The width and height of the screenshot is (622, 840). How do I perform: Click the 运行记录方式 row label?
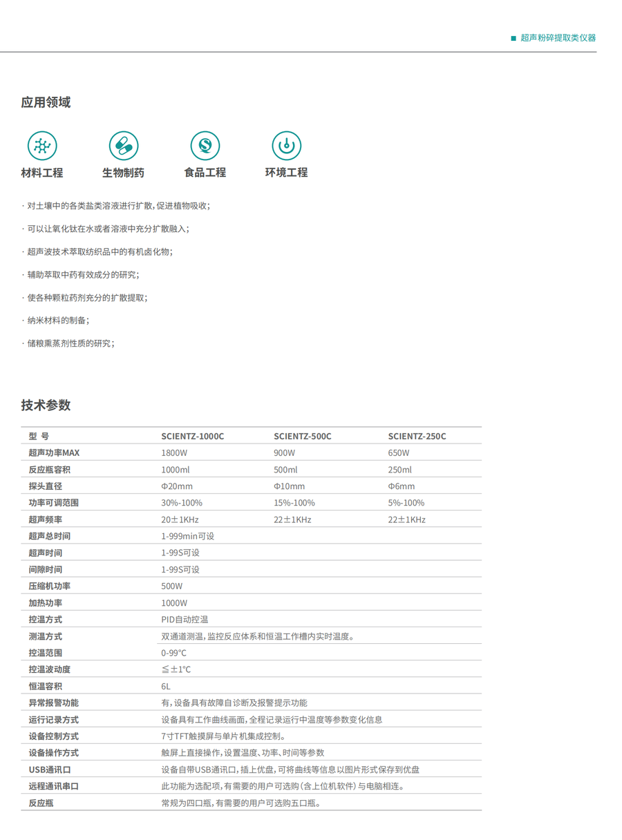coord(53,720)
